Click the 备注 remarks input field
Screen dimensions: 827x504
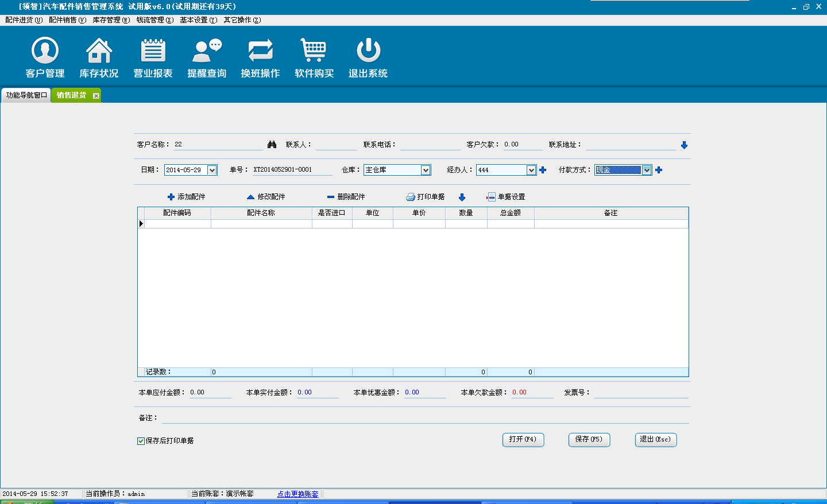point(425,418)
